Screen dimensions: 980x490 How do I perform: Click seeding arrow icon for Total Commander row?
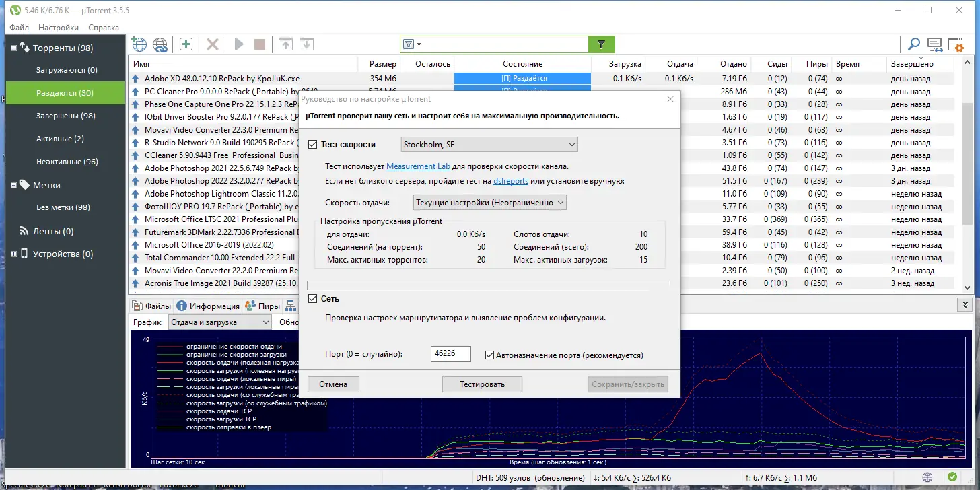click(x=135, y=258)
